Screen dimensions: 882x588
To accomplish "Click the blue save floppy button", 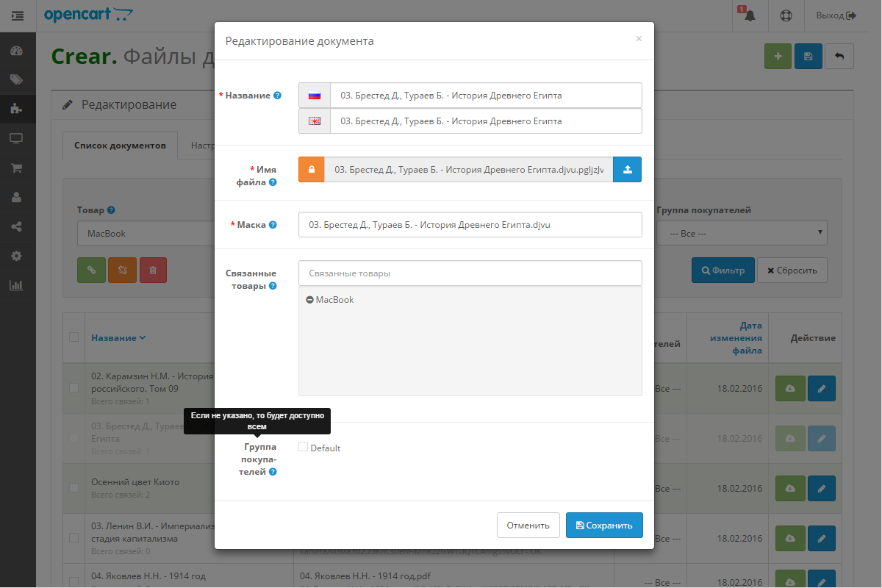I will [x=808, y=56].
